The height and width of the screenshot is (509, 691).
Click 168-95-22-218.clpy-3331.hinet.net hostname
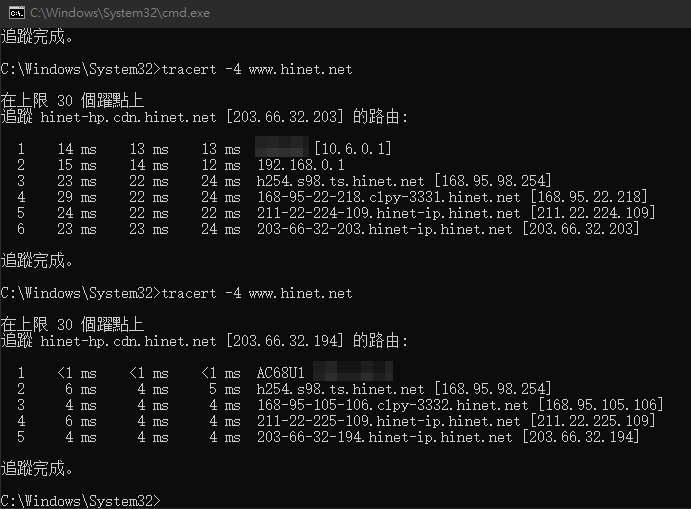pos(389,197)
